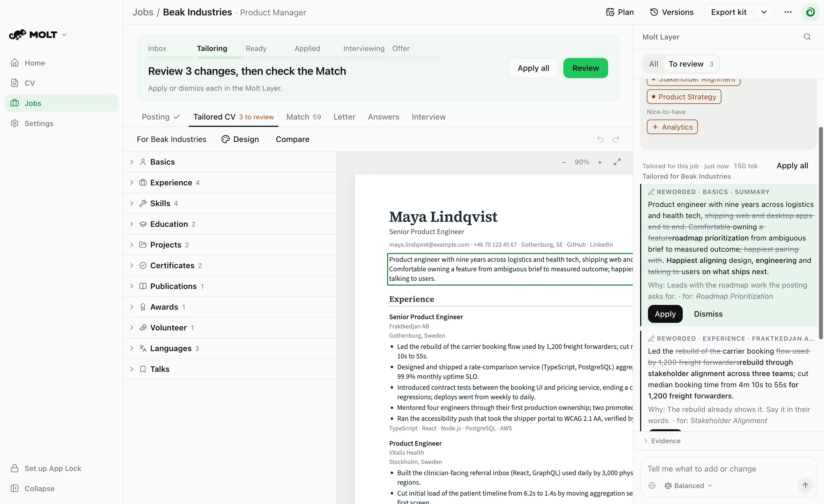Zoom out with the minus icon
Image resolution: width=824 pixels, height=504 pixels.
pos(564,162)
